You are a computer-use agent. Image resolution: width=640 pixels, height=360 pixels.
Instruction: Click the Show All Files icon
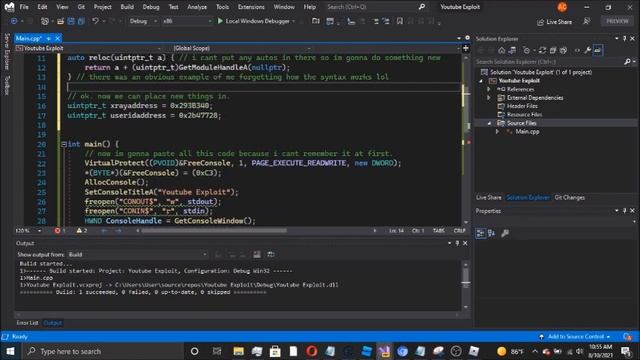point(563,50)
